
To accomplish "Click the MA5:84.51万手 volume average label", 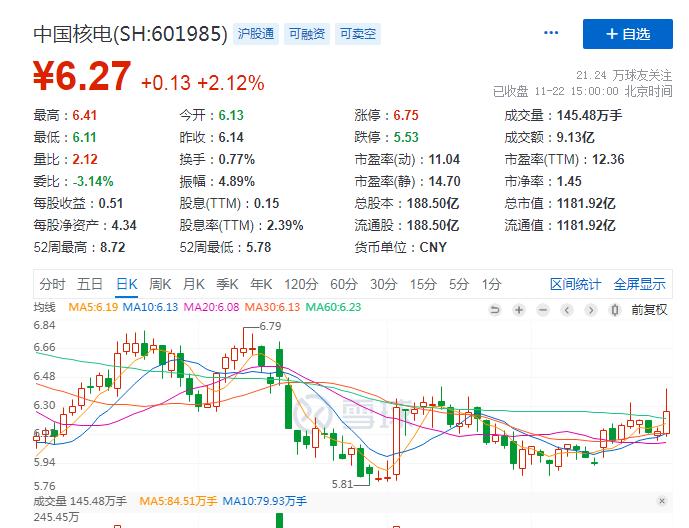I will pyautogui.click(x=178, y=501).
